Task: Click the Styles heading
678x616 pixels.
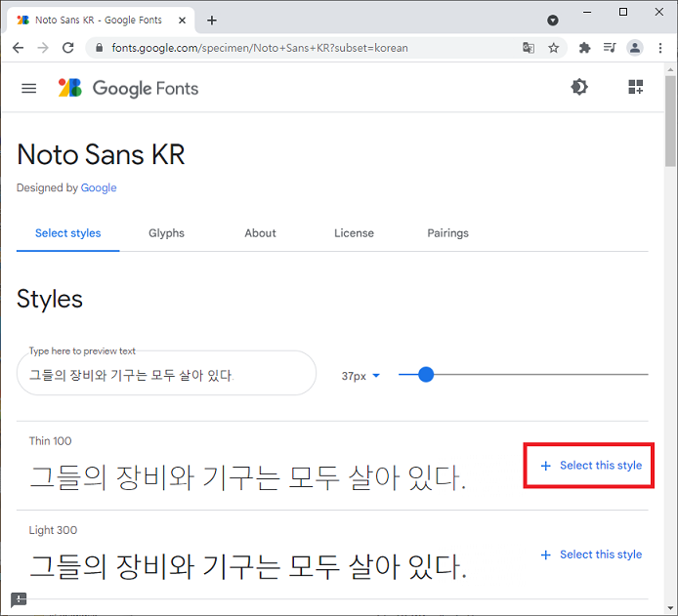Action: click(x=50, y=299)
